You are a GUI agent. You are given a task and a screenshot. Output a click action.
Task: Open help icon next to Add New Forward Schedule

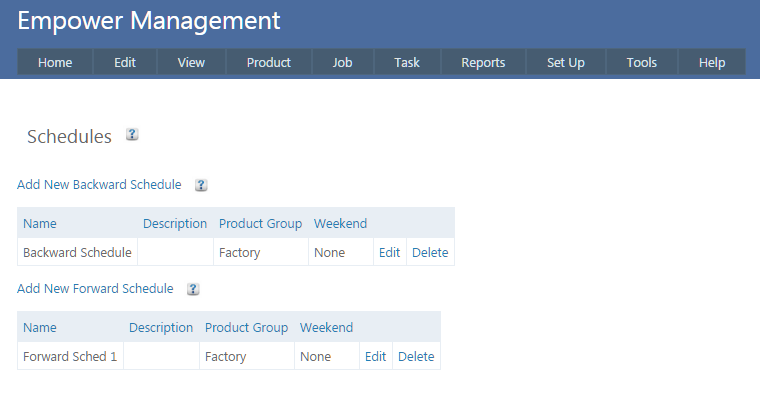pyautogui.click(x=193, y=289)
